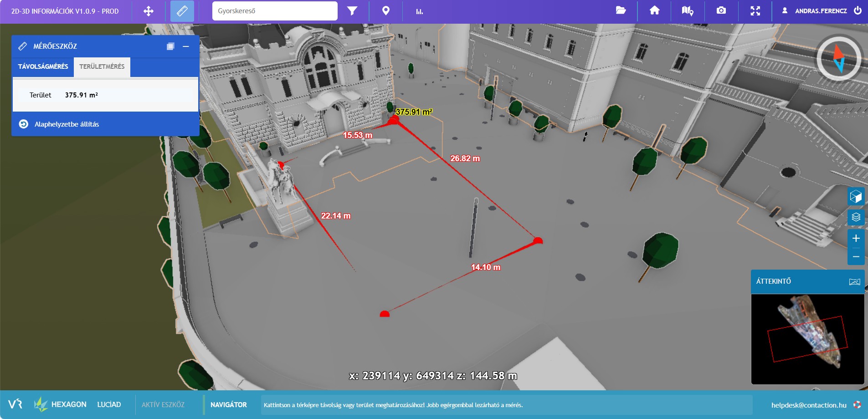Click the location pin marker icon
The height and width of the screenshot is (419, 868).
[386, 11]
